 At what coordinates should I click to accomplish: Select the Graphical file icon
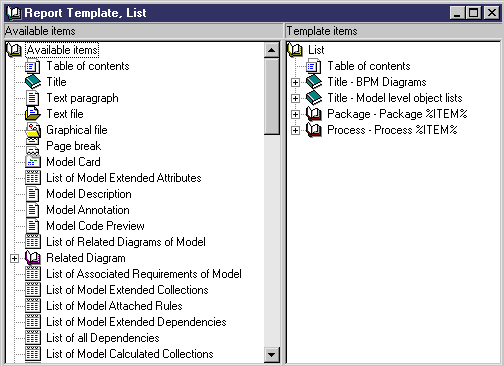pos(33,130)
